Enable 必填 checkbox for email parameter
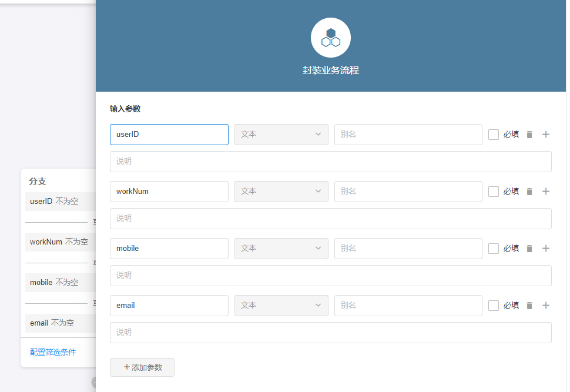The height and width of the screenshot is (392, 570). pyautogui.click(x=494, y=306)
